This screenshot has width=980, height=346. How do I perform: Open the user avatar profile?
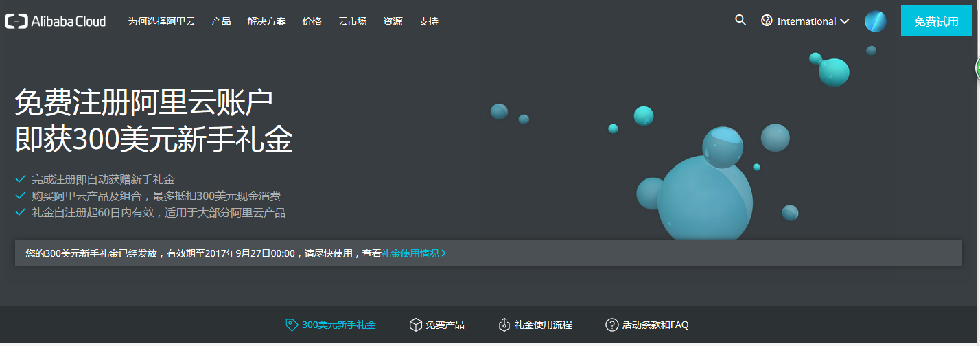click(x=875, y=21)
